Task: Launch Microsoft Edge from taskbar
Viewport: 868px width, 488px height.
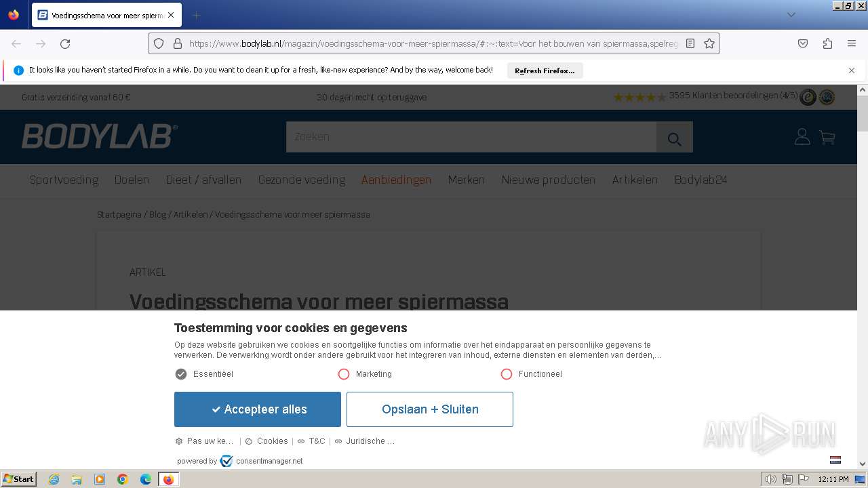Action: point(146,479)
